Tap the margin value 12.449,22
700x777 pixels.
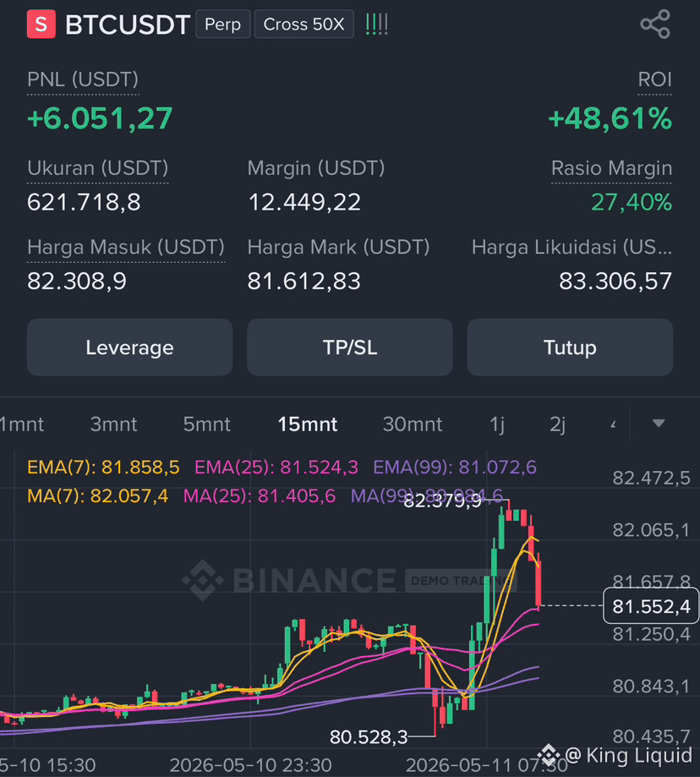pos(304,202)
